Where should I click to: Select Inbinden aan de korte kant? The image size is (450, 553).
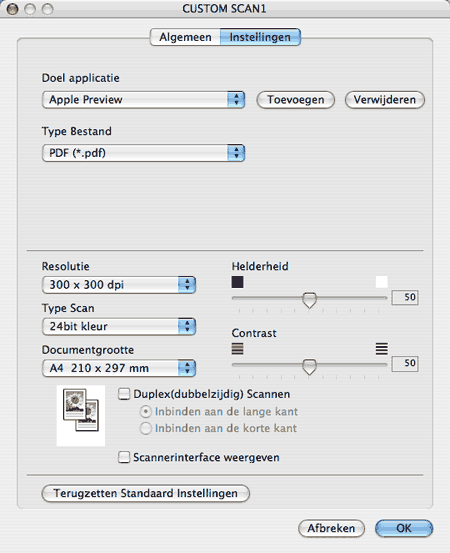[x=146, y=428]
